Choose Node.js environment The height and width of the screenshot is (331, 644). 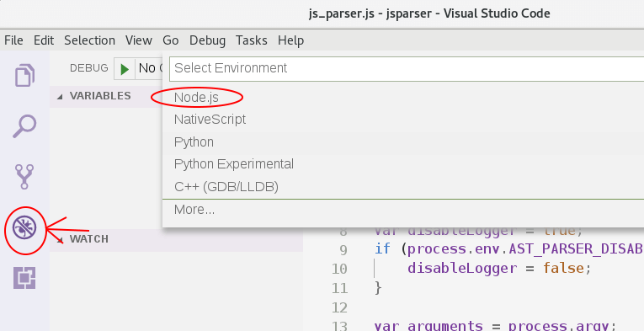403,98
